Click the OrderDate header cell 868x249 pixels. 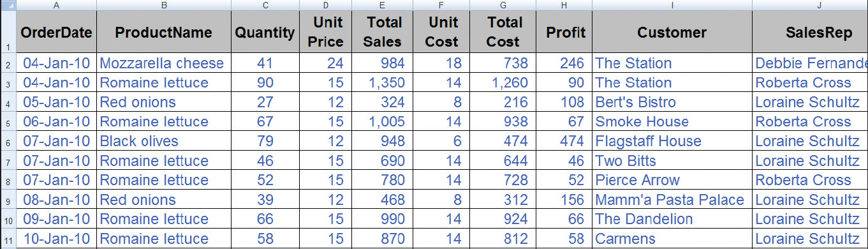pos(57,32)
